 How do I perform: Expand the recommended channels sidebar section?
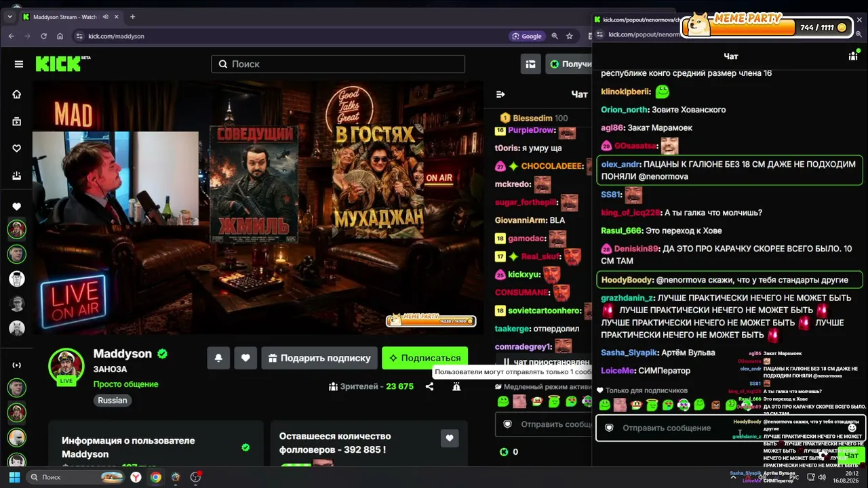pos(17,365)
